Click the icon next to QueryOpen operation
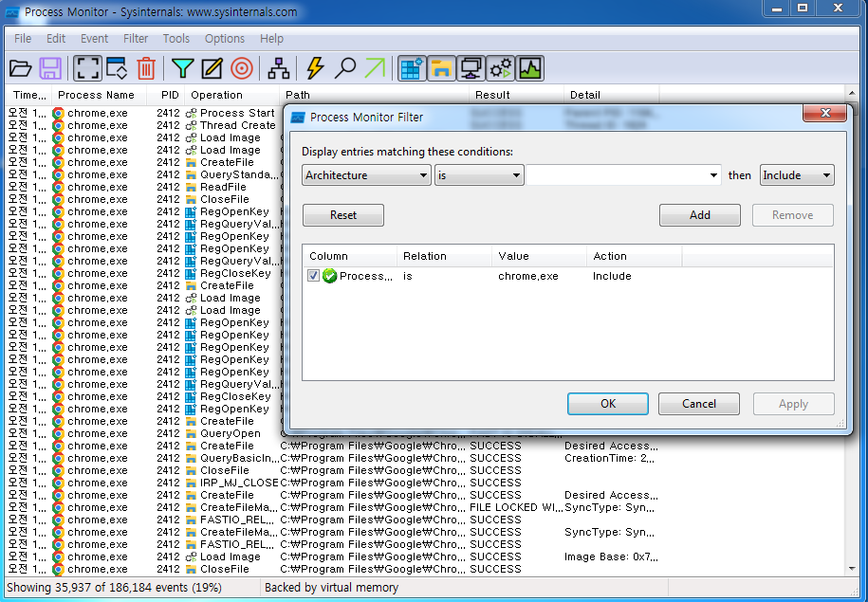 [x=191, y=434]
